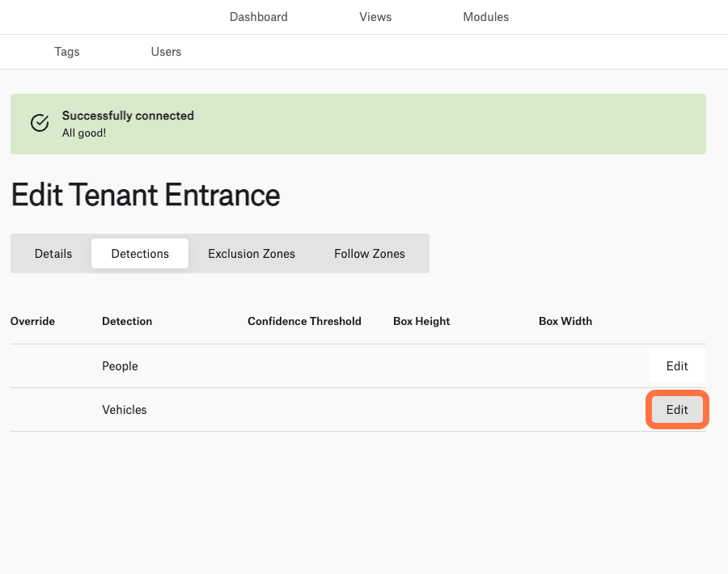The width and height of the screenshot is (728, 574).
Task: Open the Users section
Action: pos(166,52)
